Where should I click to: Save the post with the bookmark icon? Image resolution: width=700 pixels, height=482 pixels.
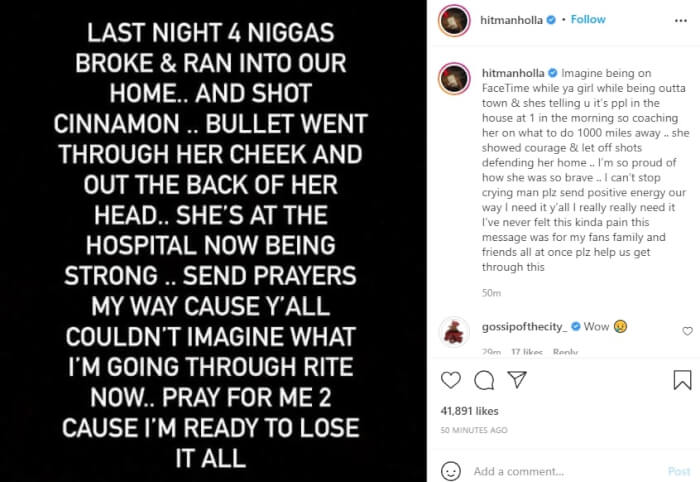pos(682,380)
